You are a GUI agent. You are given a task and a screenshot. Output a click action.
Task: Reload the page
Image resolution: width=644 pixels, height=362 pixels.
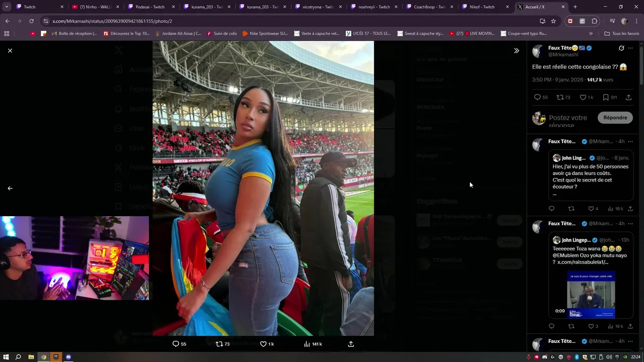(x=31, y=21)
